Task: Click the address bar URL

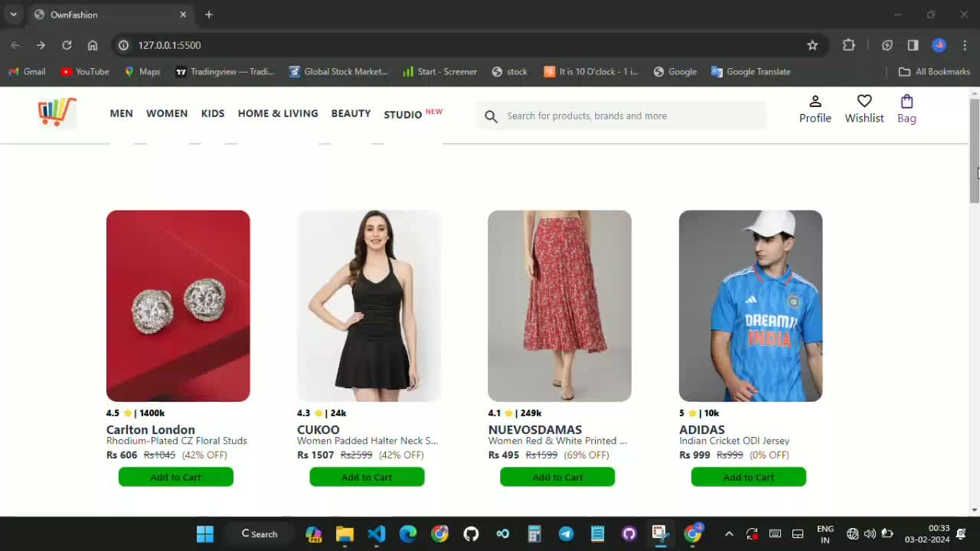Action: [x=169, y=45]
